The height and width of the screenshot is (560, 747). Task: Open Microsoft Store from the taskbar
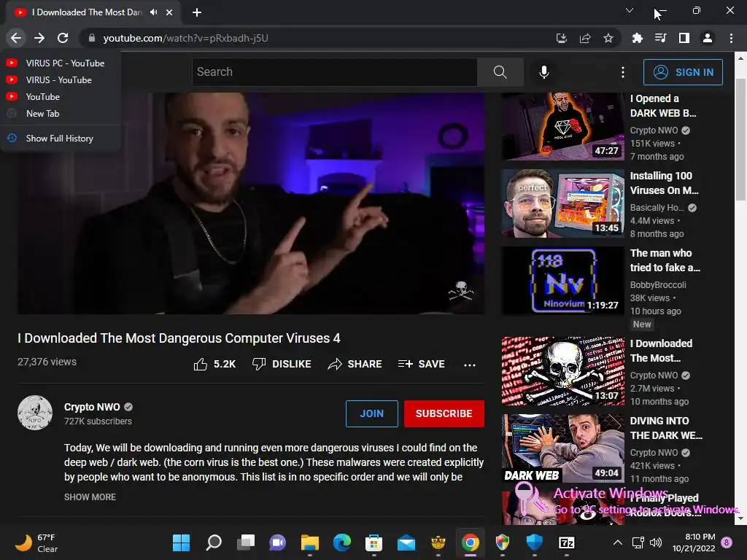[x=374, y=542]
